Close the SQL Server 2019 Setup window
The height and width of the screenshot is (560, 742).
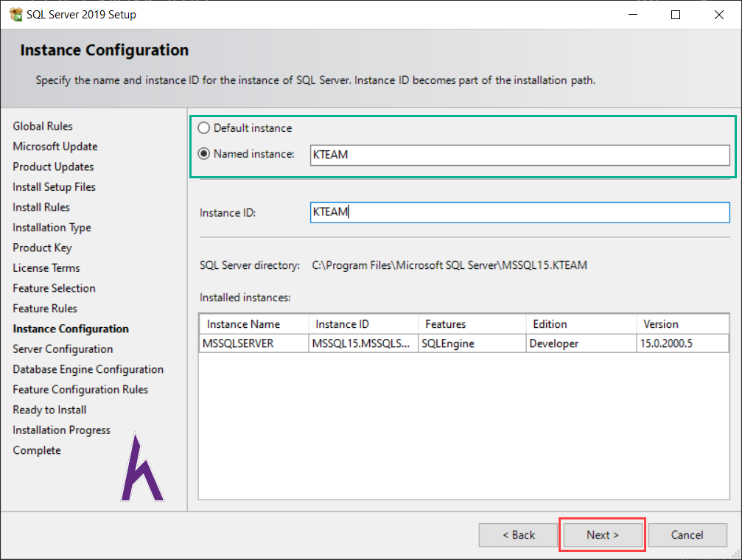(719, 15)
